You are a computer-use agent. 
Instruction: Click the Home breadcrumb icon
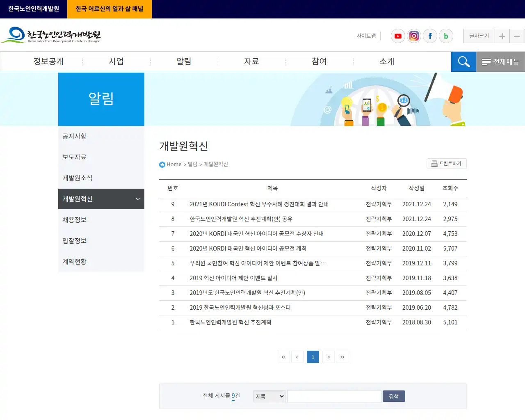pyautogui.click(x=162, y=164)
